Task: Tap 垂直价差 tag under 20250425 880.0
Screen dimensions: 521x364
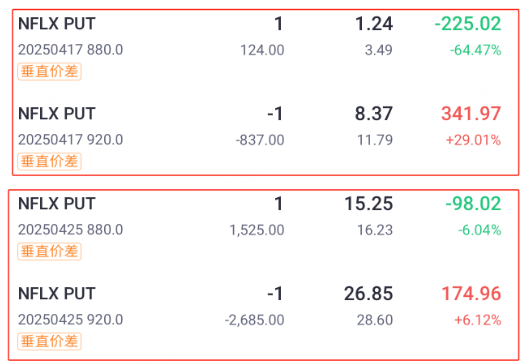Action: pyautogui.click(x=49, y=251)
